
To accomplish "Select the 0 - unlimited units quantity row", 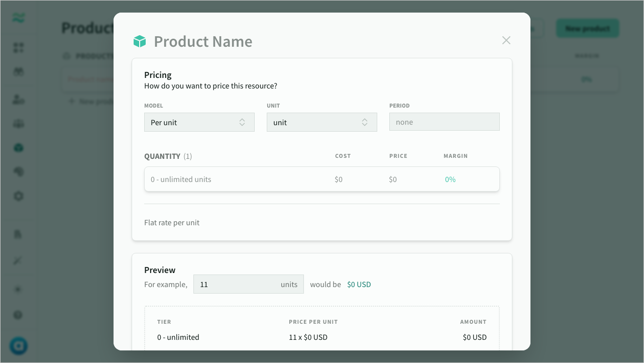I will pyautogui.click(x=181, y=179).
